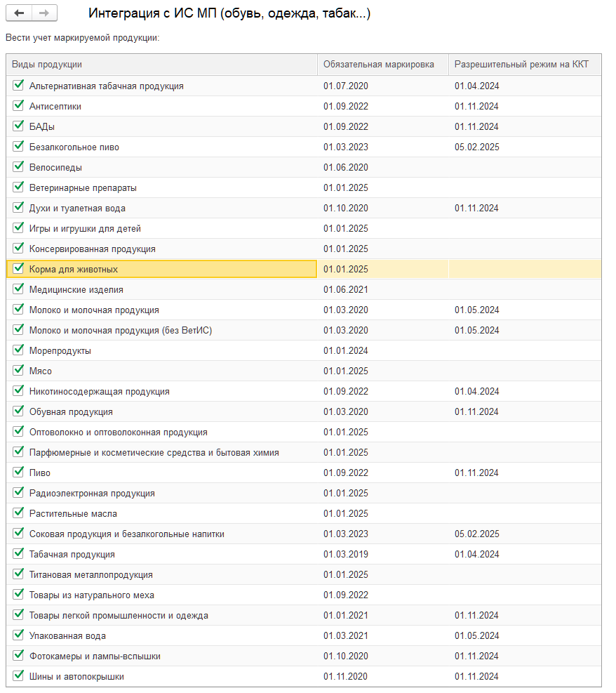Select the Морепродукты product row

point(60,350)
